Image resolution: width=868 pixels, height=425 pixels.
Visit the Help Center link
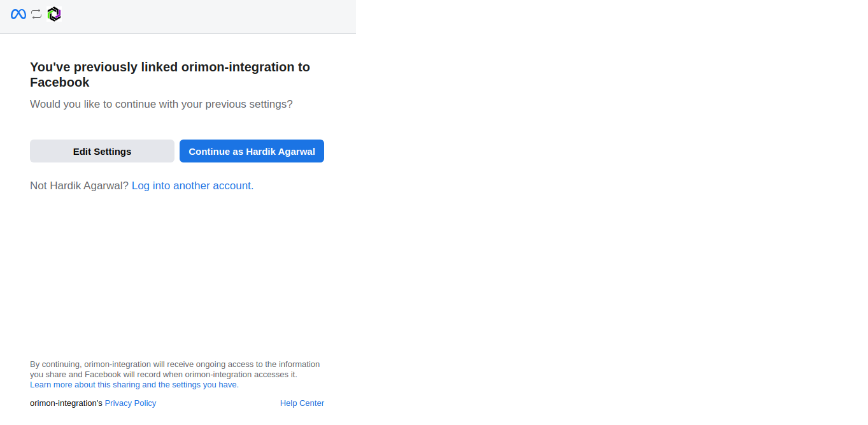(302, 403)
